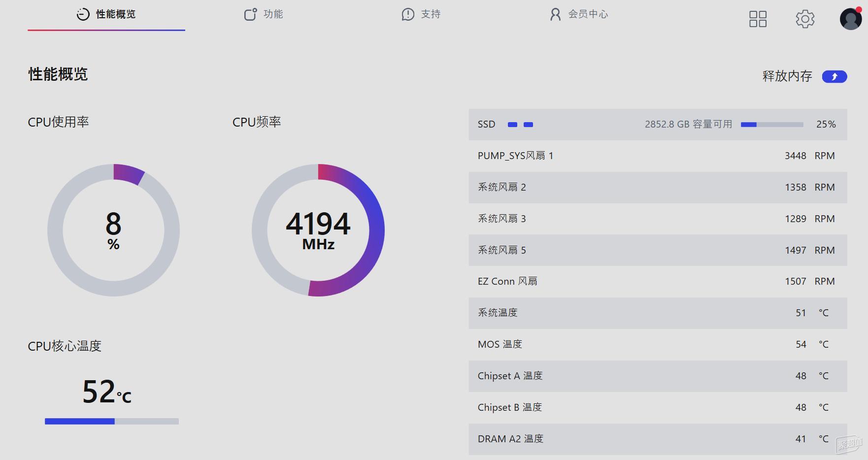Open settings via the gear icon

pos(805,19)
